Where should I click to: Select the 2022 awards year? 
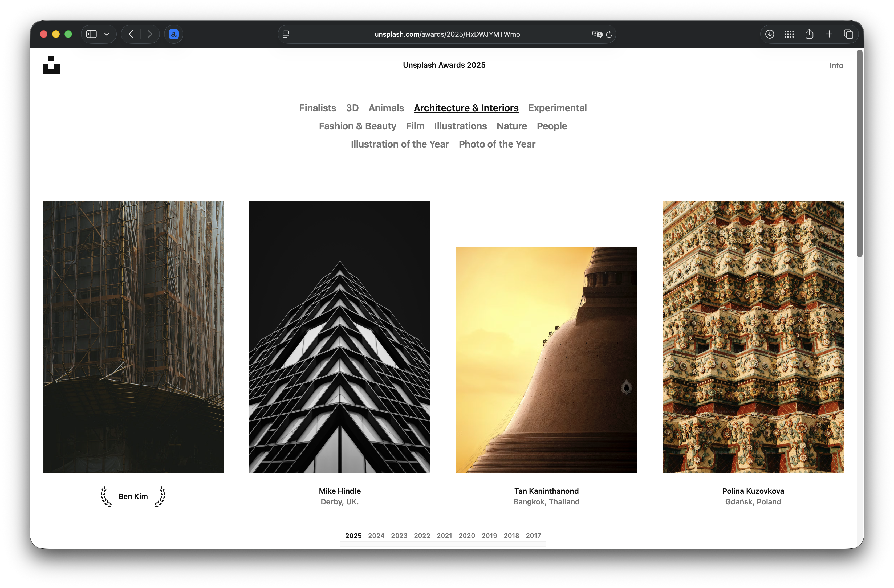[422, 536]
